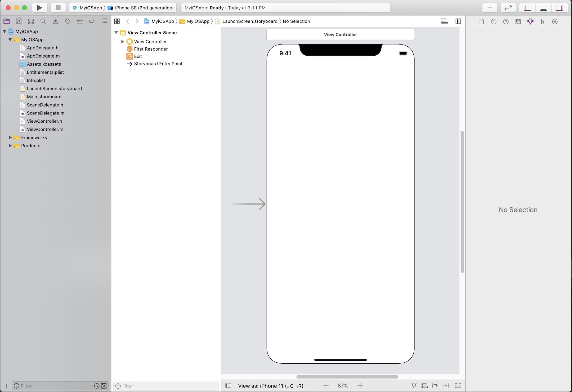The width and height of the screenshot is (572, 392).
Task: Select ViewController.m in file navigator
Action: point(45,129)
